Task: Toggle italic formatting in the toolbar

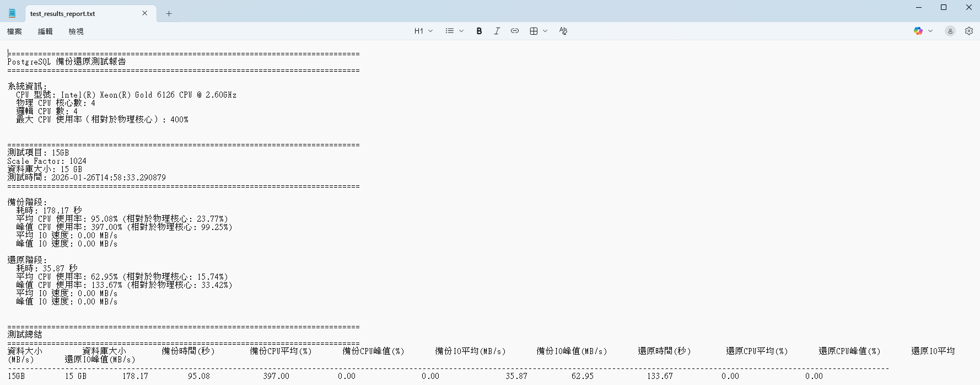Action: [497, 31]
